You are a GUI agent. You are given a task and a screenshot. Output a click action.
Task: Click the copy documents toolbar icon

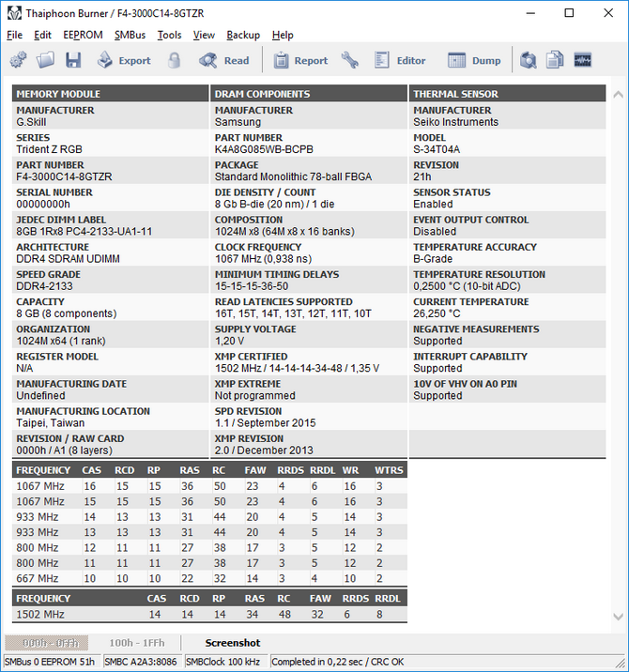(x=555, y=60)
